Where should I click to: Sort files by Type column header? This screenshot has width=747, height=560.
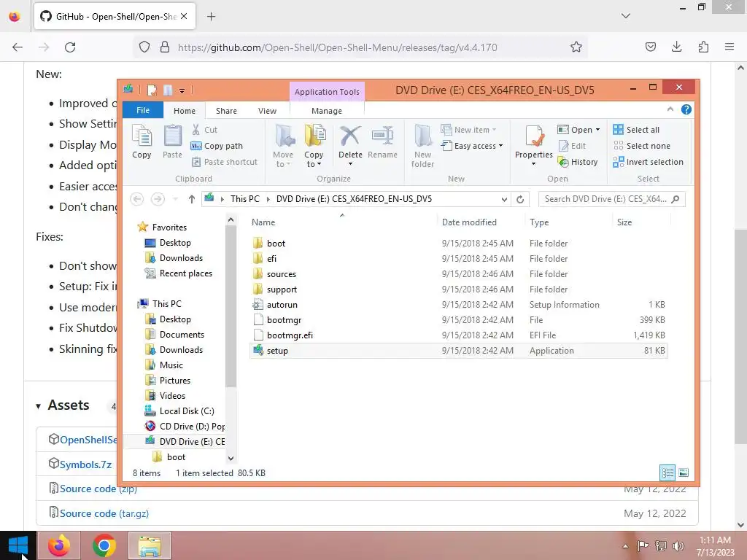pos(539,222)
